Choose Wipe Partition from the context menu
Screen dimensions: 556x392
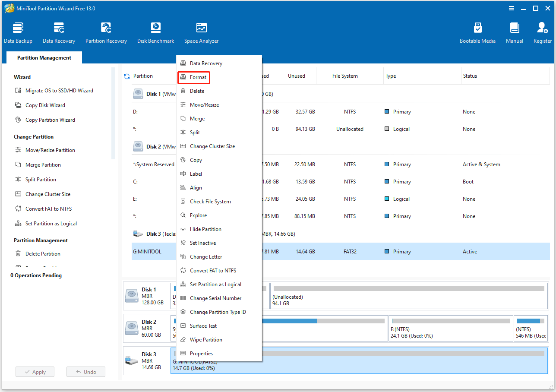click(206, 340)
